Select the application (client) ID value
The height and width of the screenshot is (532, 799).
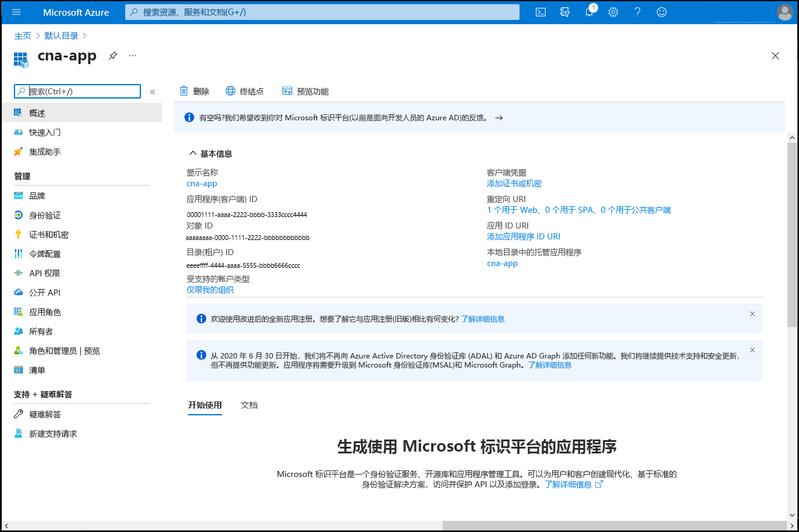pos(247,215)
